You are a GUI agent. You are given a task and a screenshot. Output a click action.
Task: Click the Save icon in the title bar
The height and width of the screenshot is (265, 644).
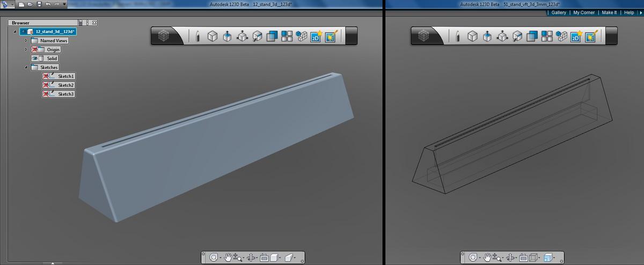(x=39, y=4)
